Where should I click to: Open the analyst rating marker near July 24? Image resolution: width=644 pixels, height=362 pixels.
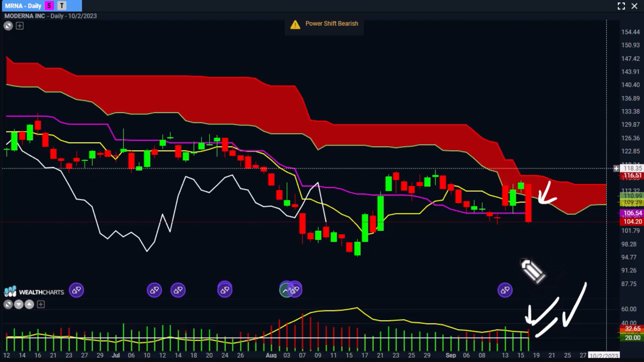(225, 289)
